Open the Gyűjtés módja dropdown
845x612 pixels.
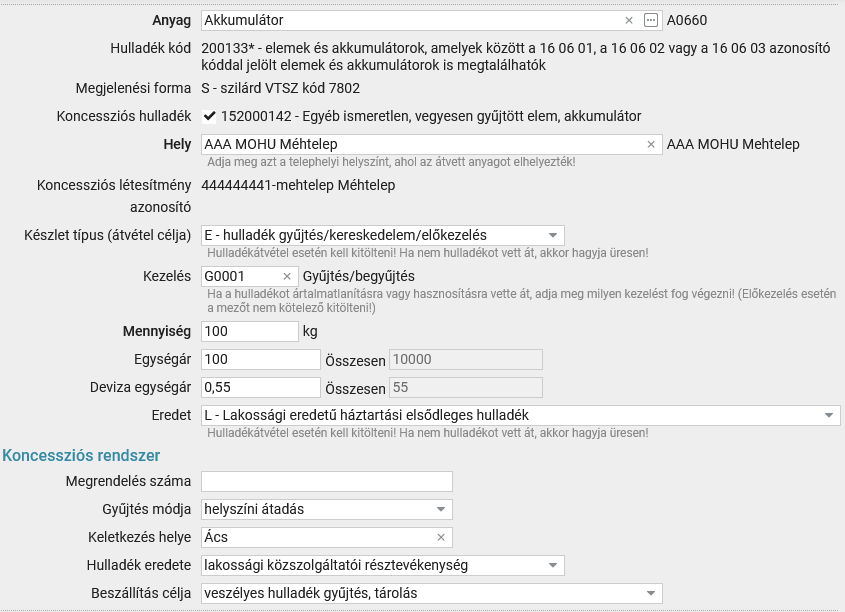[x=327, y=509]
